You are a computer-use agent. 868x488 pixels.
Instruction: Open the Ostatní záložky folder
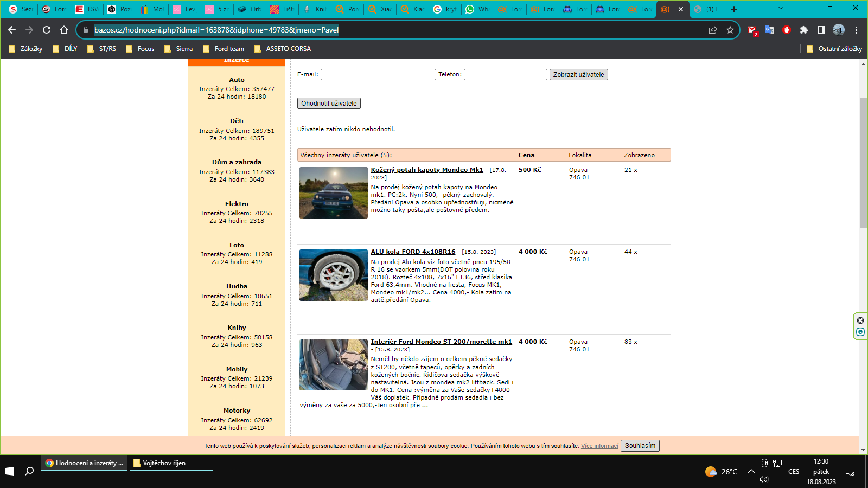tap(834, 49)
